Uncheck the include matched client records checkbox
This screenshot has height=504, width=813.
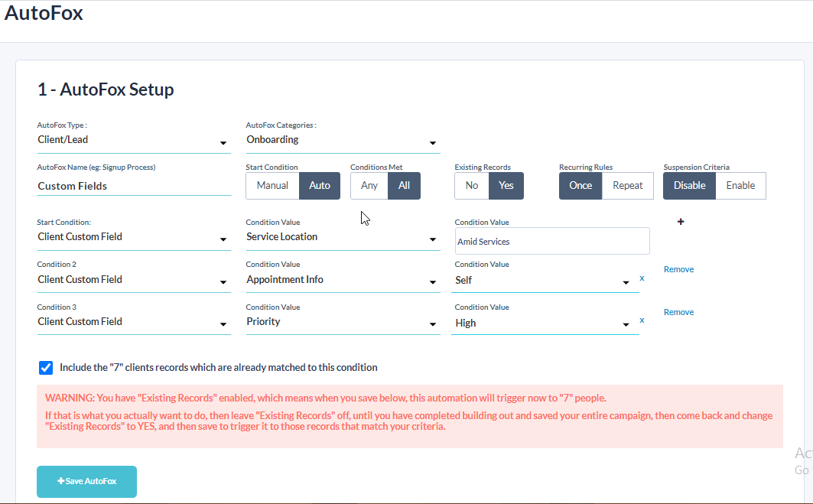point(46,368)
